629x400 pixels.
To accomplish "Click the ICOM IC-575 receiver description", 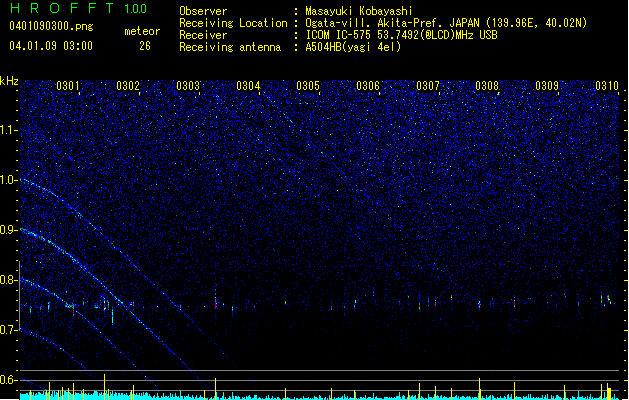I will (x=401, y=35).
